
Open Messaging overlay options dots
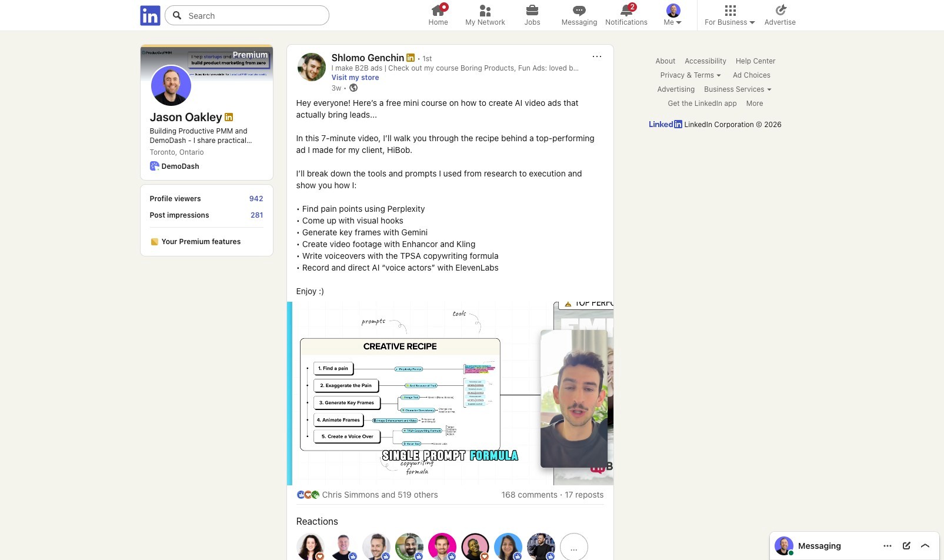pyautogui.click(x=888, y=546)
